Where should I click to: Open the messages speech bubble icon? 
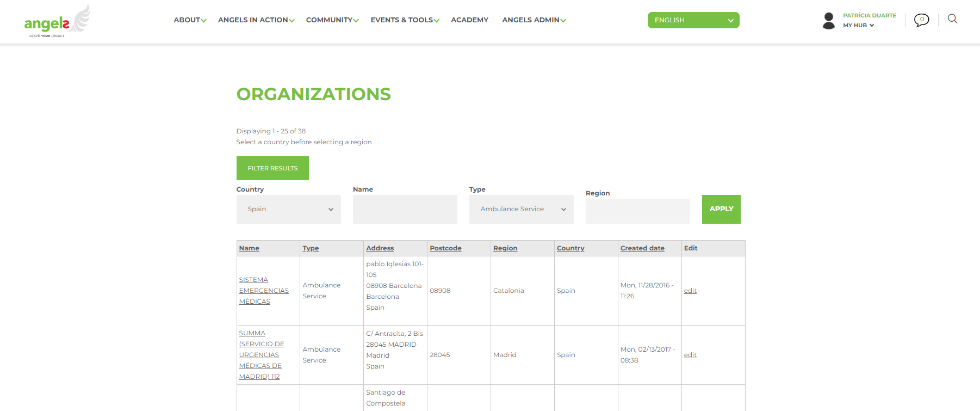921,20
